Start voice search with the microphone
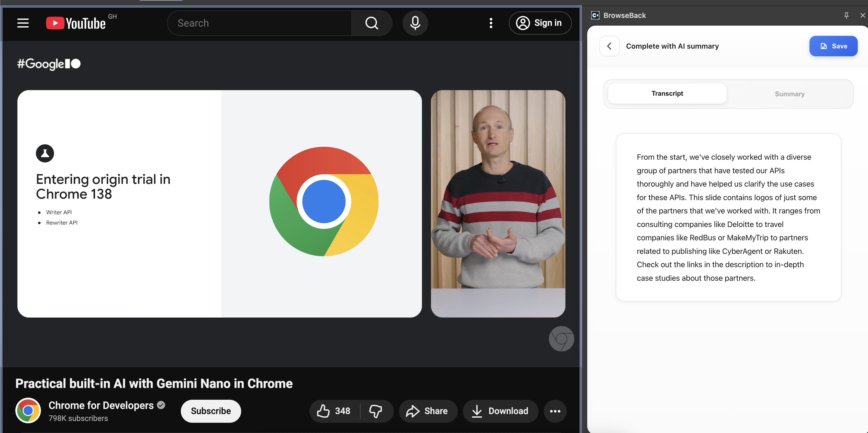The image size is (868, 433). point(415,23)
